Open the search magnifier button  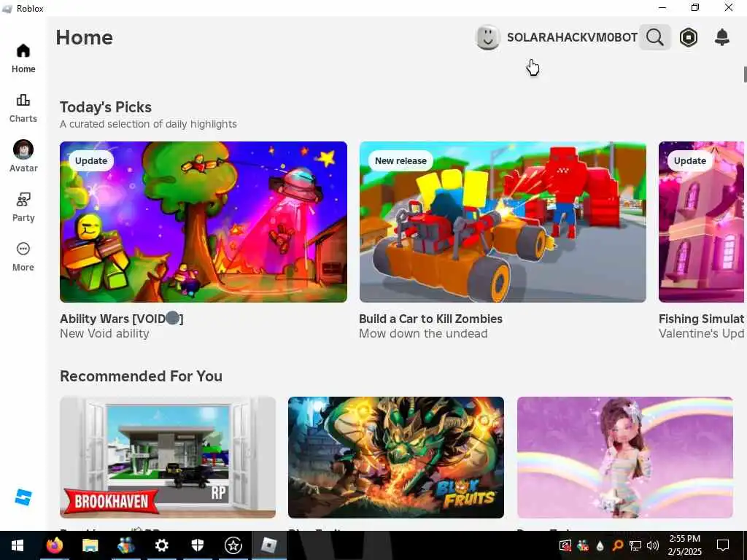click(x=654, y=37)
